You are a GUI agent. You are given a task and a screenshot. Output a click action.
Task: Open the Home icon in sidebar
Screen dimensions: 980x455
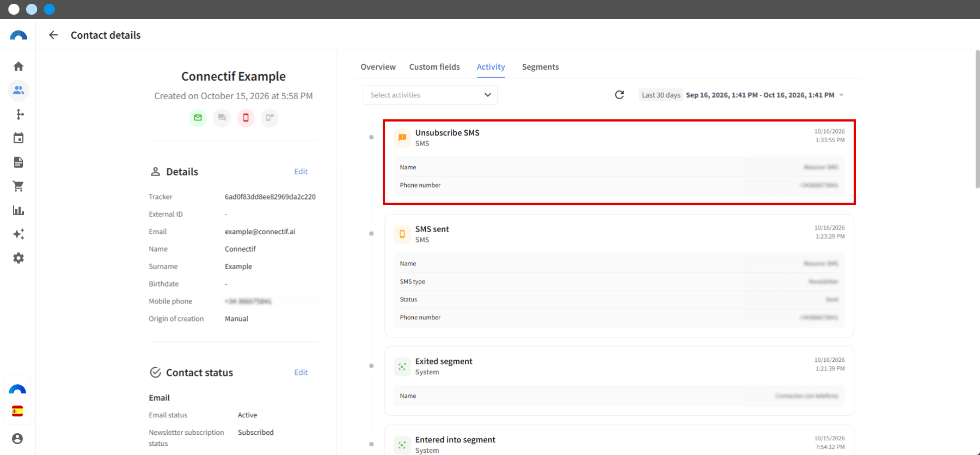pyautogui.click(x=19, y=66)
